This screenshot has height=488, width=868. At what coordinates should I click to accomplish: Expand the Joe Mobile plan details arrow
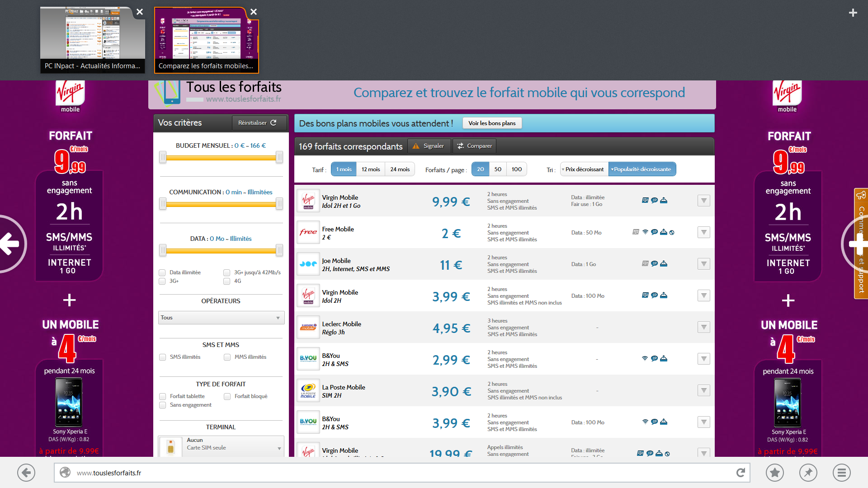tap(703, 264)
